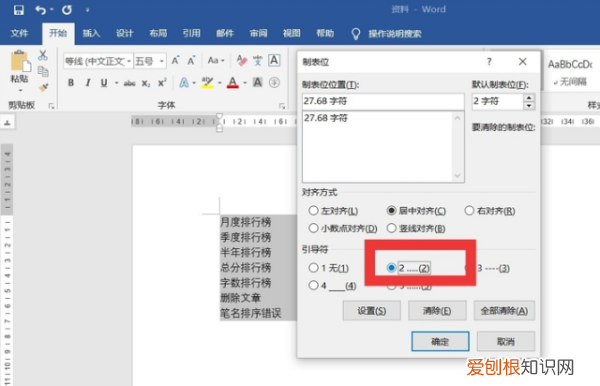Apply strikethrough formatting
Screen dimensions: 600x386
click(129, 83)
